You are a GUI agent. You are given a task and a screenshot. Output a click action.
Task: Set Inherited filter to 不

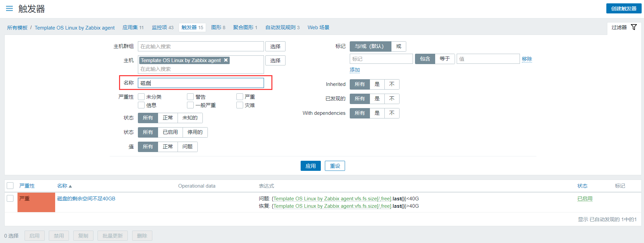[x=392, y=84]
